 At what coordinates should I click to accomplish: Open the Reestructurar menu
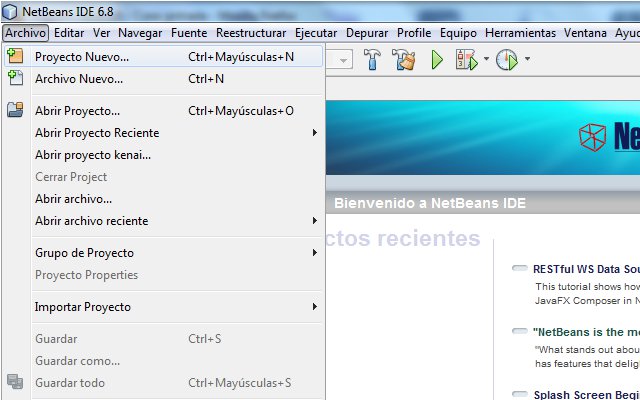[x=251, y=33]
